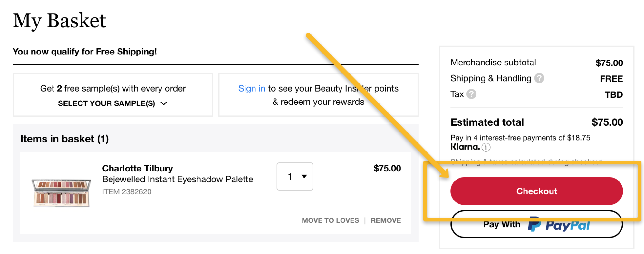Click the ITEM 2382620 number
Image resolution: width=644 pixels, height=254 pixels.
[127, 192]
